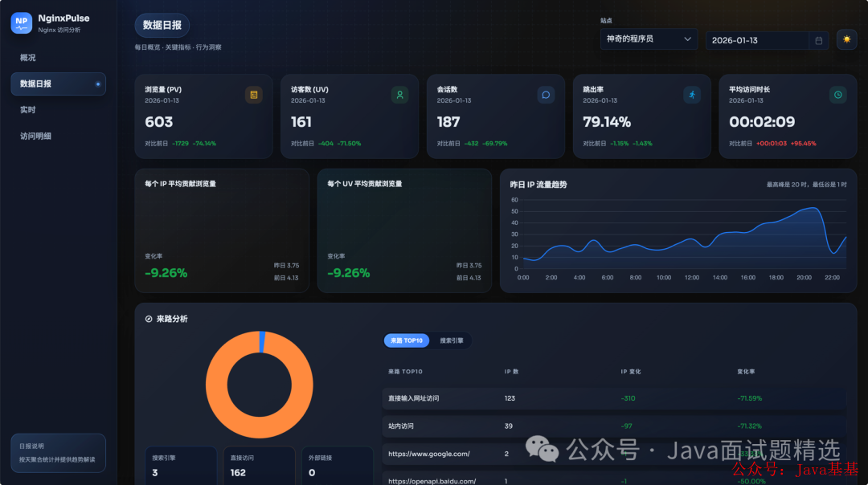Click the -71.59% change rate cell
868x485 pixels.
pyautogui.click(x=750, y=398)
